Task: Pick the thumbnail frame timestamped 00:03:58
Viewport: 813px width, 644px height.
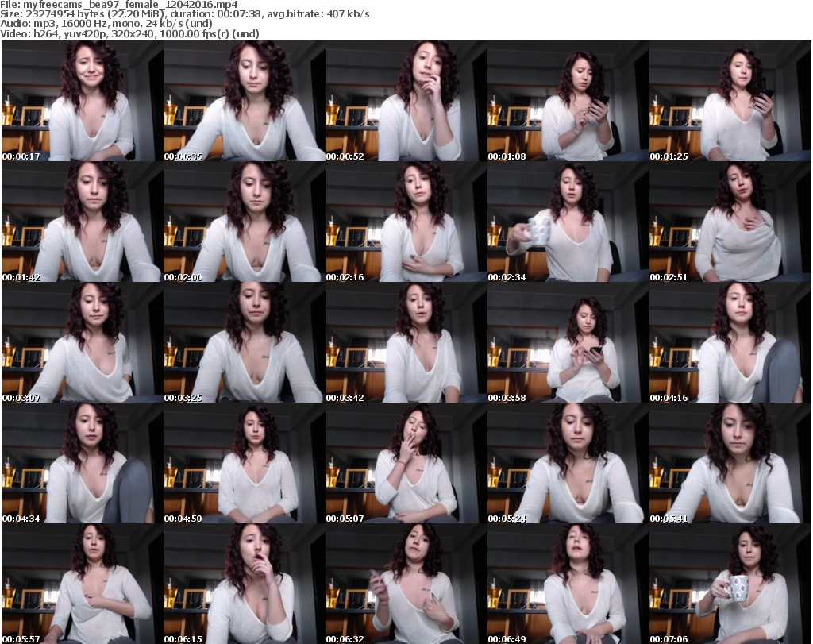Action: [x=568, y=343]
